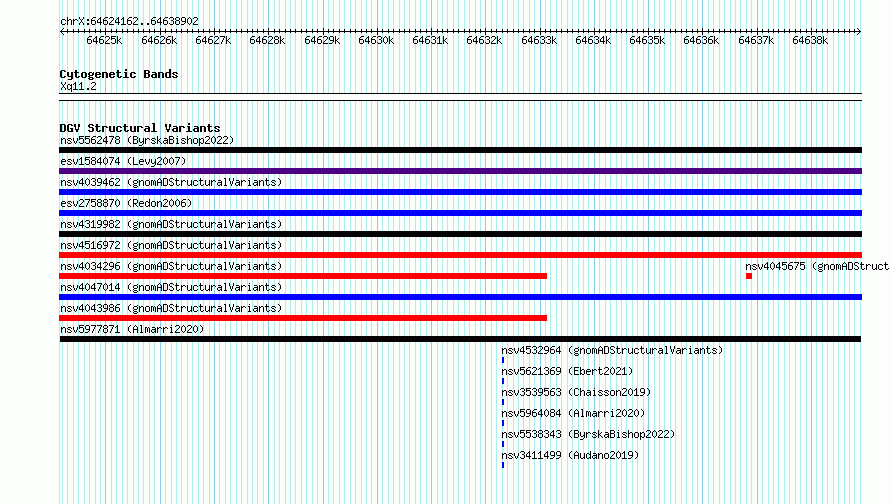Click the 64627k ruler tick label
The image size is (890, 504).
pyautogui.click(x=213, y=41)
